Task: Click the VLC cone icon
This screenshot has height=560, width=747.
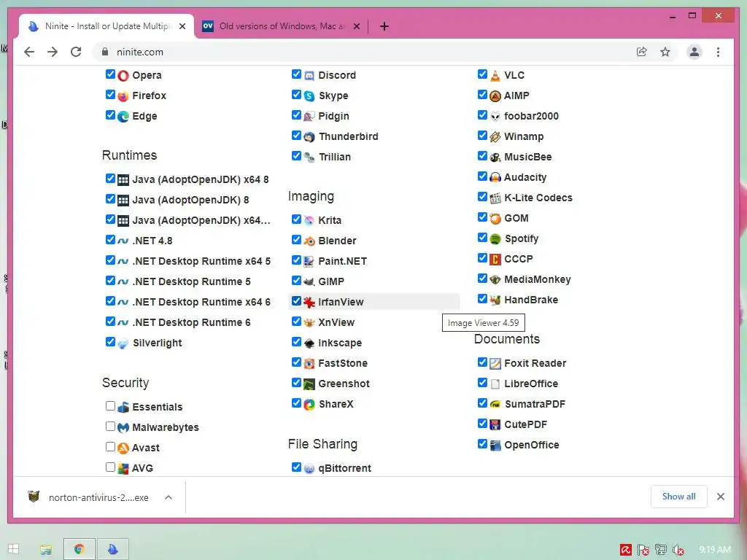Action: (x=495, y=76)
